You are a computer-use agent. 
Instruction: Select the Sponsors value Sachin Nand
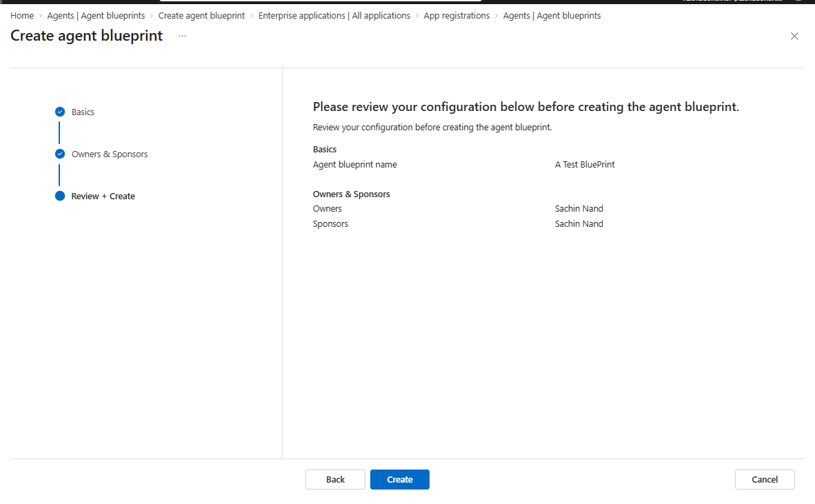click(x=579, y=224)
